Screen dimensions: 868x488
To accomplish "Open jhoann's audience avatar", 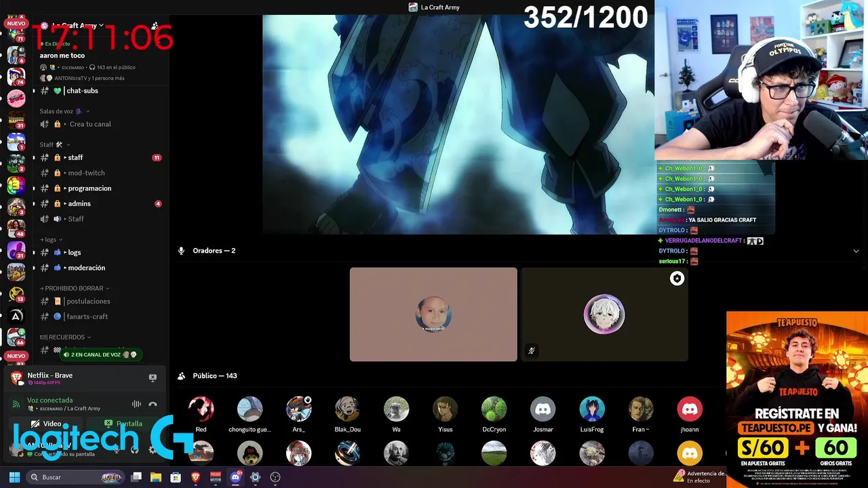I will pos(690,409).
